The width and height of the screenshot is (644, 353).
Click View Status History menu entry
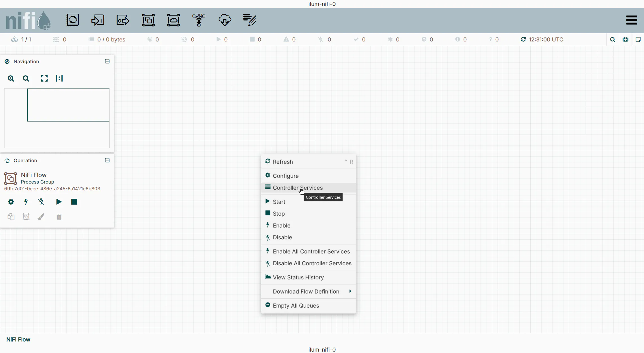click(298, 277)
